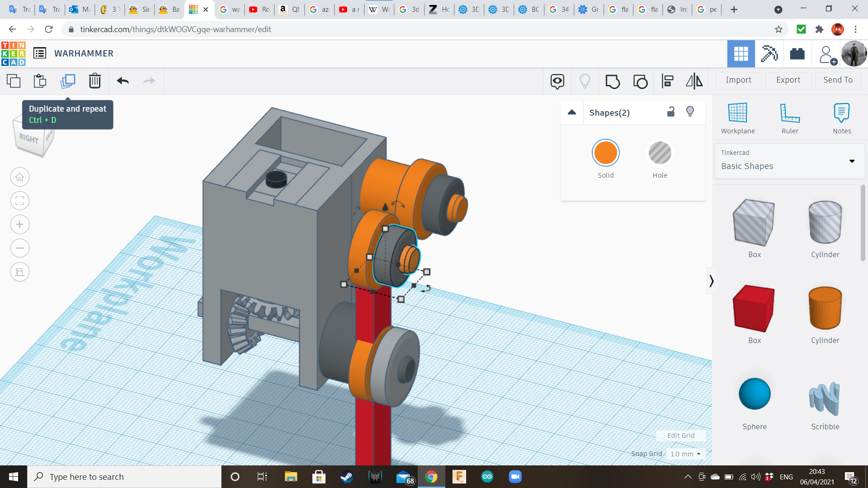Switch to Bricks mode tab

click(x=797, y=54)
